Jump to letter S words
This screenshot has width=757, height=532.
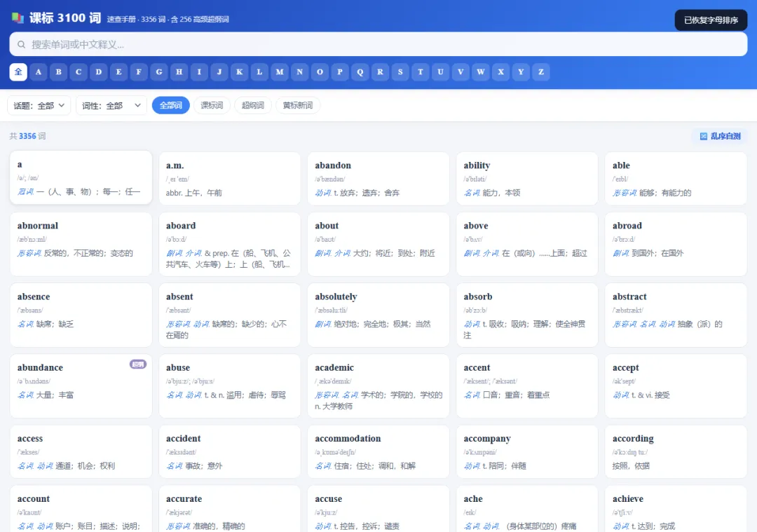click(x=400, y=72)
